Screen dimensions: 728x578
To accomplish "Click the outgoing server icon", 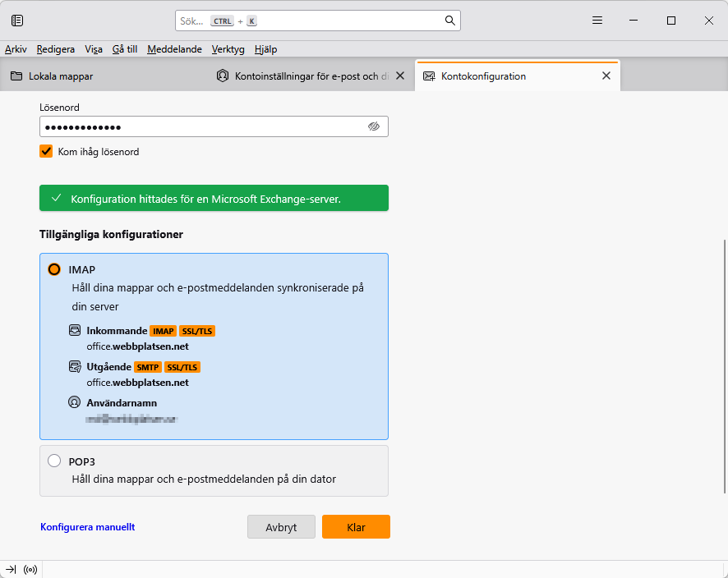I will pyautogui.click(x=74, y=366).
